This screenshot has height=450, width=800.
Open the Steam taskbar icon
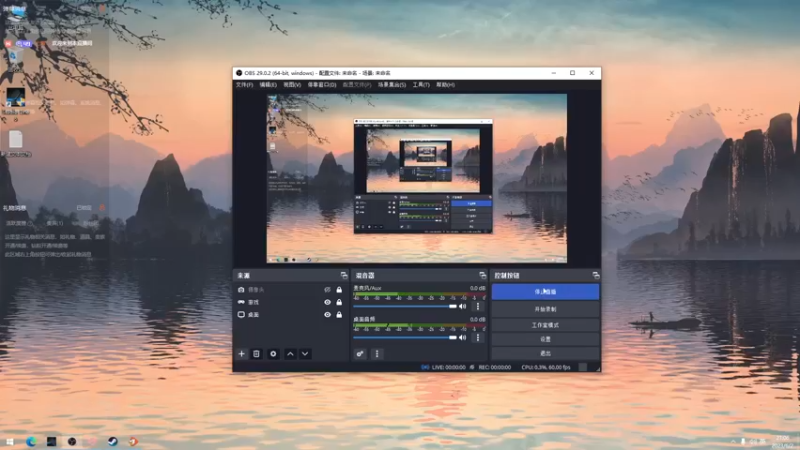(x=113, y=441)
